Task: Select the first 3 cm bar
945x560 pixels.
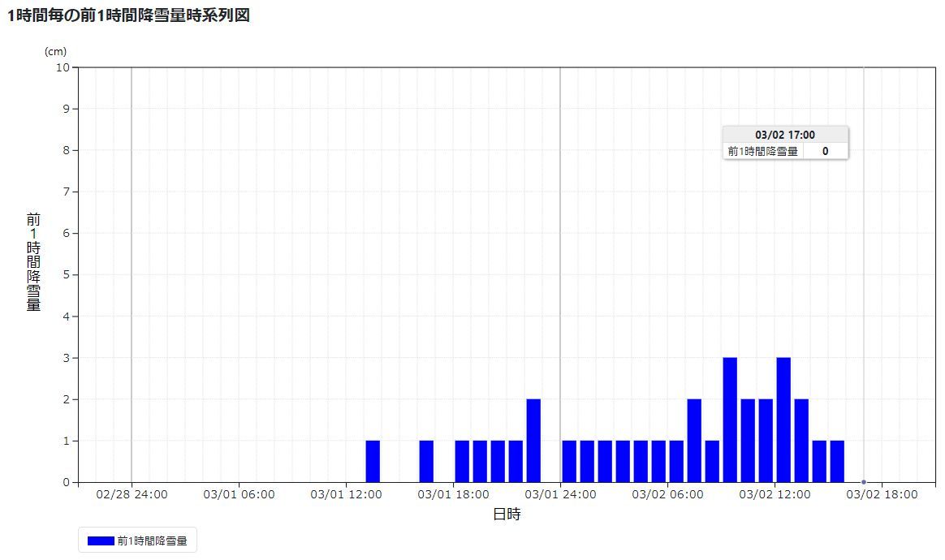Action: click(730, 420)
